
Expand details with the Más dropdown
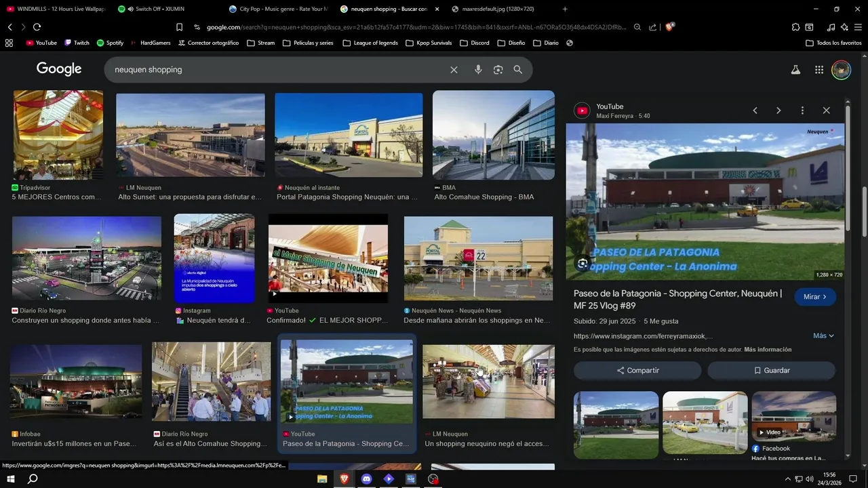(823, 335)
